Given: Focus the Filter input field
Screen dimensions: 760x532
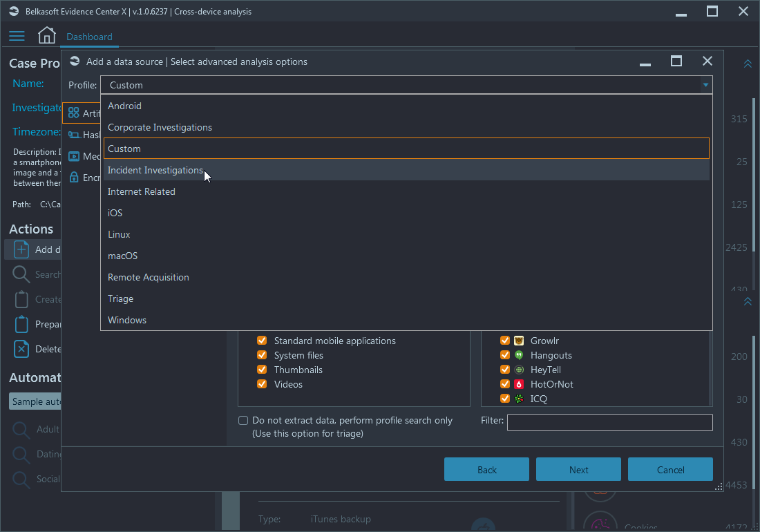Looking at the screenshot, I should click(x=610, y=422).
